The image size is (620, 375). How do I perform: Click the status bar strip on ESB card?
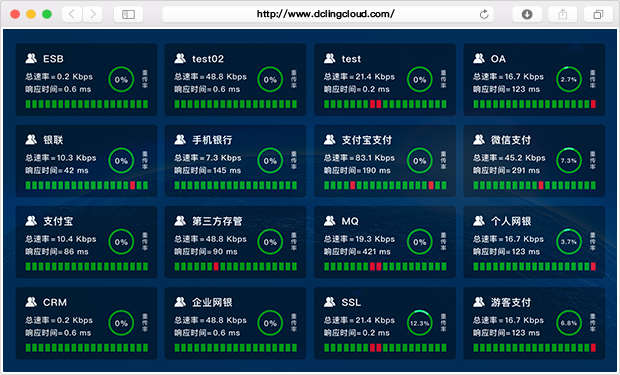click(87, 104)
